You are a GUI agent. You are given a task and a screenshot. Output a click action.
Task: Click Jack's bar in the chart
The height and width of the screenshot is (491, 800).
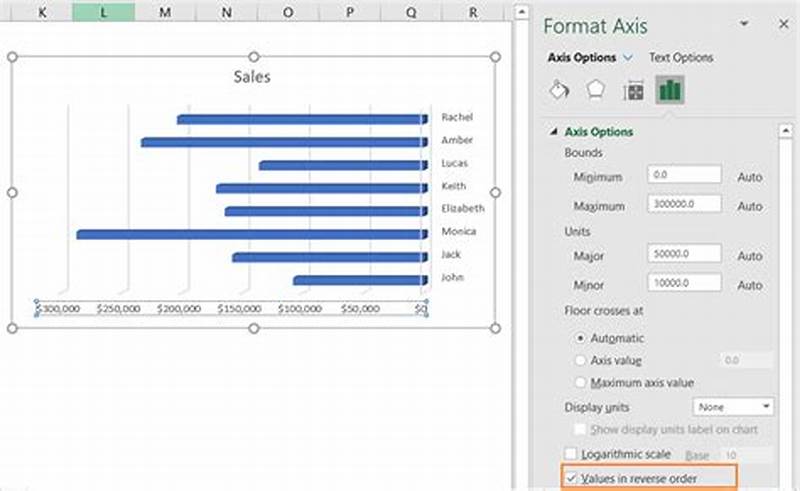pos(330,257)
